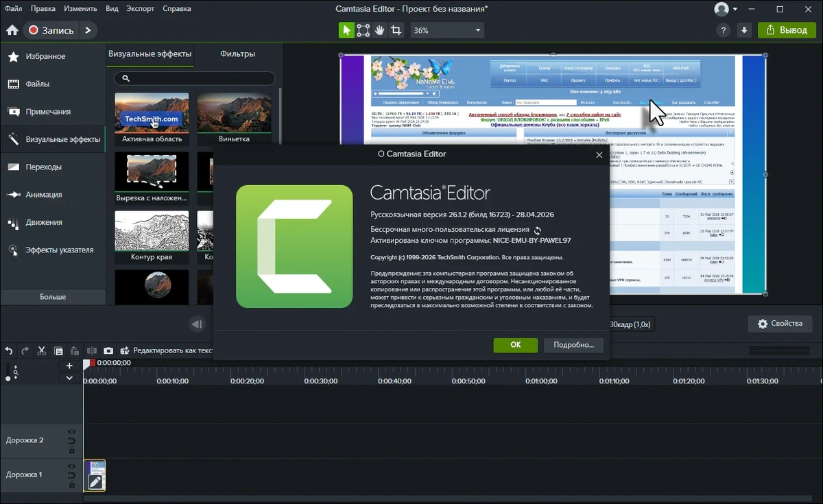The image size is (823, 504).
Task: Redo the action in timeline toolbar
Action: pyautogui.click(x=25, y=350)
